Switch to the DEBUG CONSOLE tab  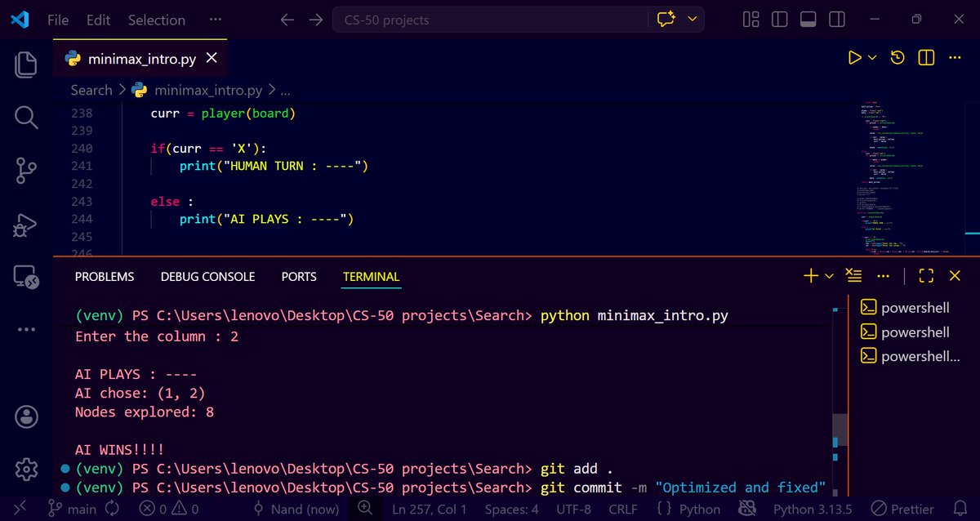207,277
